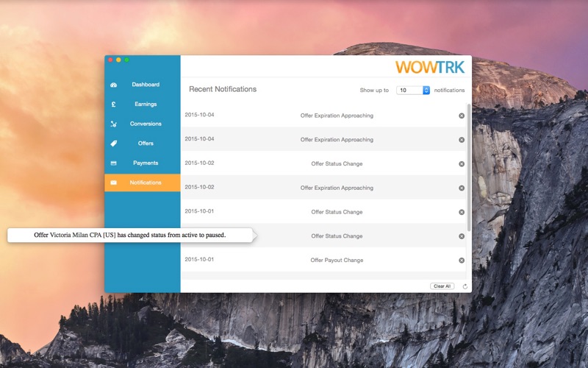The image size is (588, 368).
Task: Click the Conversions icon in sidebar
Action: click(113, 124)
